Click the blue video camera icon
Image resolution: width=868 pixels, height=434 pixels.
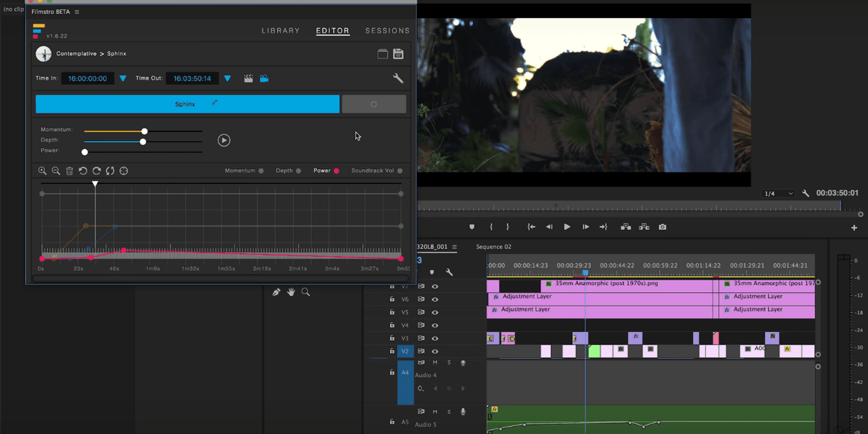pos(265,78)
